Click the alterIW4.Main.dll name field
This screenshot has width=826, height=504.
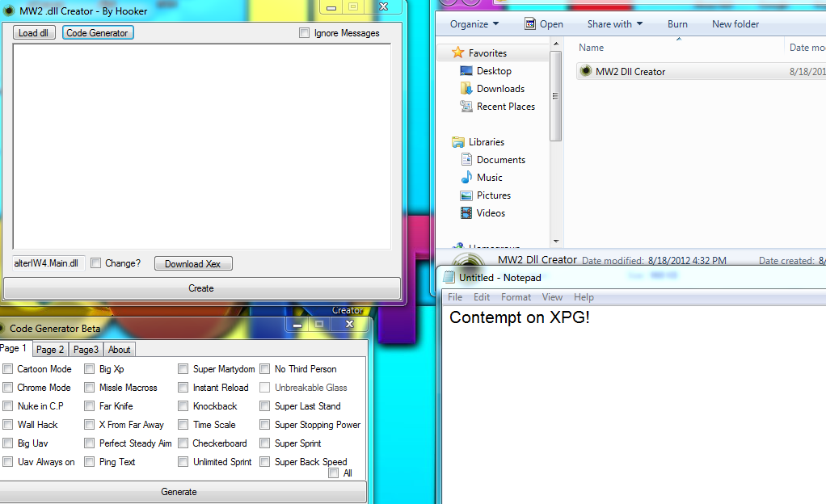[x=48, y=262]
